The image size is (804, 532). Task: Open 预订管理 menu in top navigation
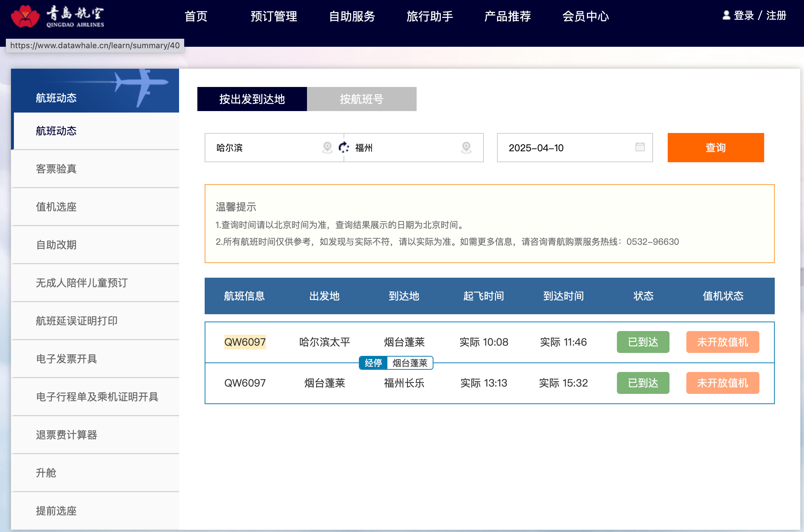pyautogui.click(x=274, y=16)
